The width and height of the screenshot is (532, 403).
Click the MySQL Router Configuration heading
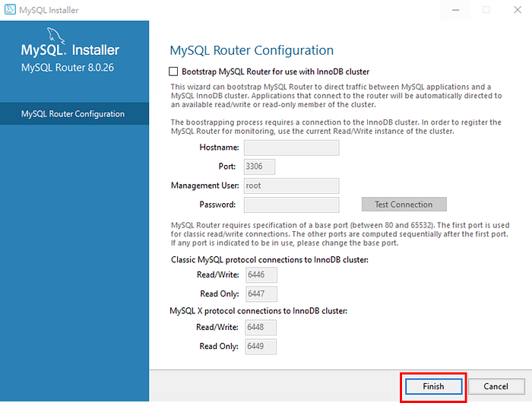click(x=252, y=50)
